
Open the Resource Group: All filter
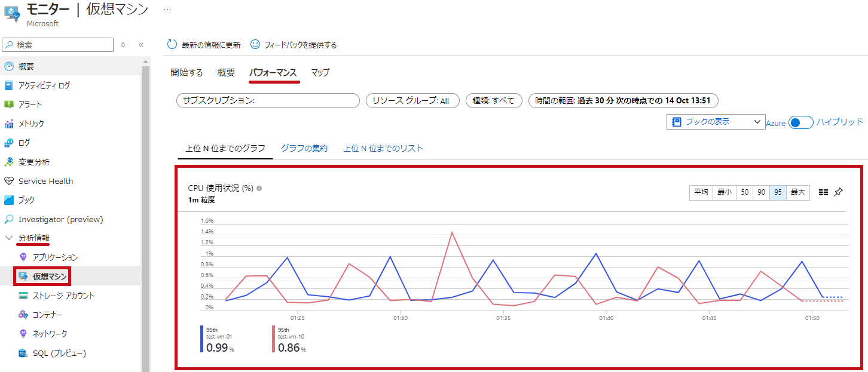(412, 101)
